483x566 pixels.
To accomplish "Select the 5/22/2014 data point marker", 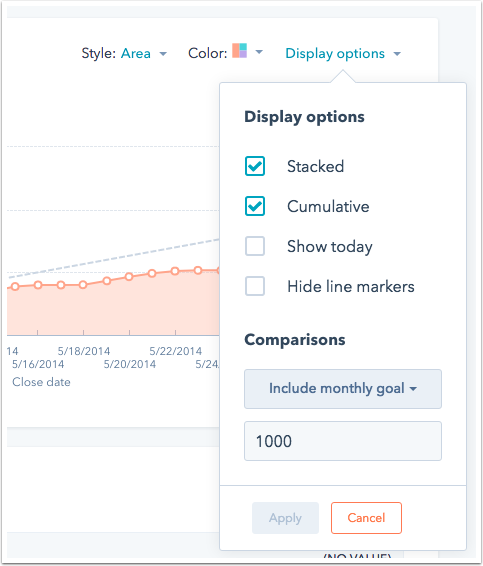I will 175,271.
